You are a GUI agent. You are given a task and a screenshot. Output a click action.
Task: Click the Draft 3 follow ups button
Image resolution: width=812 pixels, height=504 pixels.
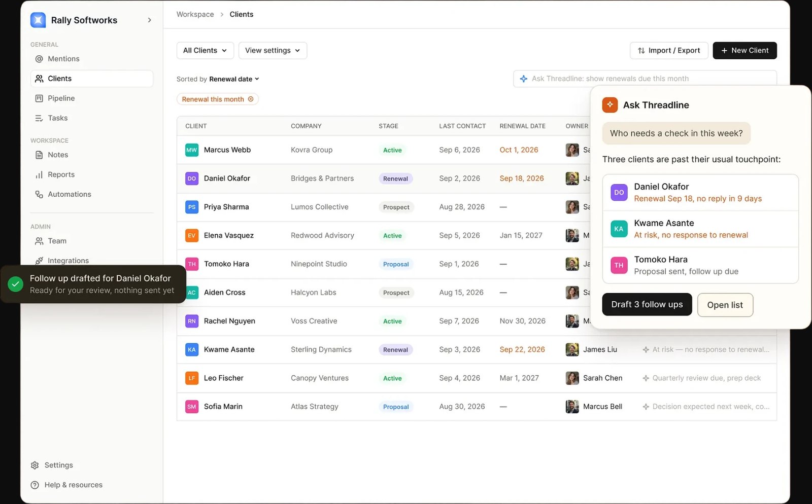coord(647,305)
